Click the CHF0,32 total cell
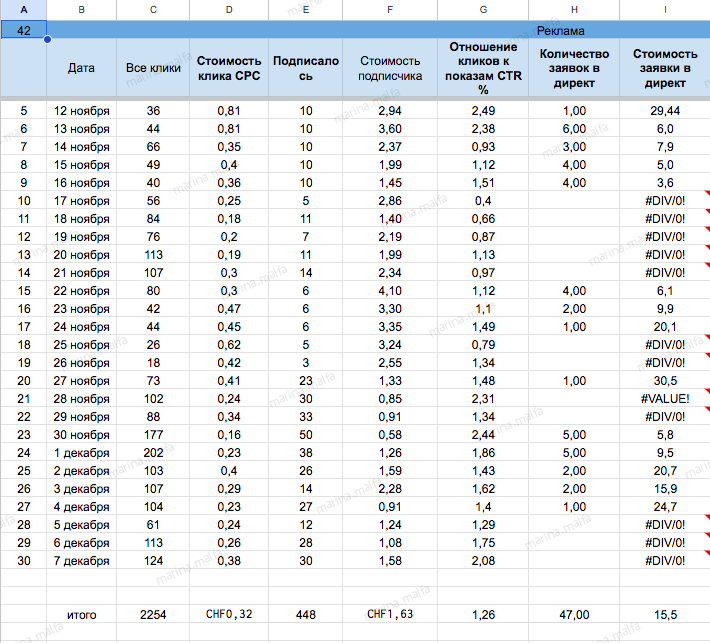Image resolution: width=710 pixels, height=643 pixels. click(x=229, y=614)
